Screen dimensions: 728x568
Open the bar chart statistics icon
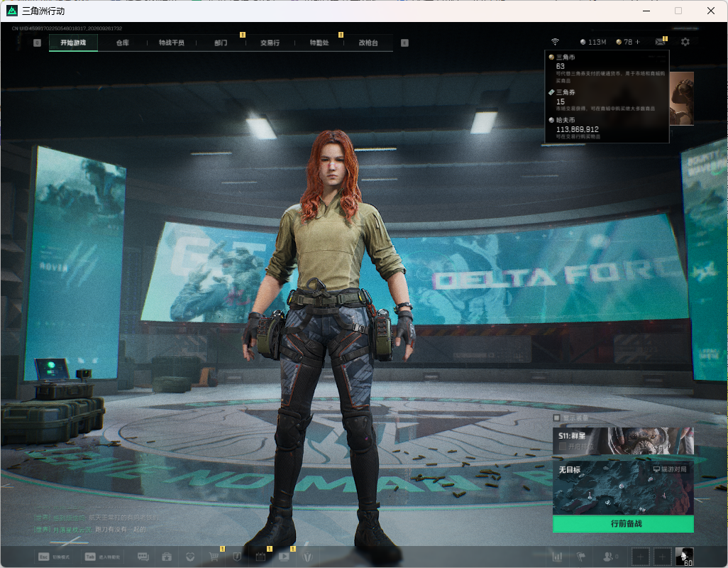click(x=557, y=557)
